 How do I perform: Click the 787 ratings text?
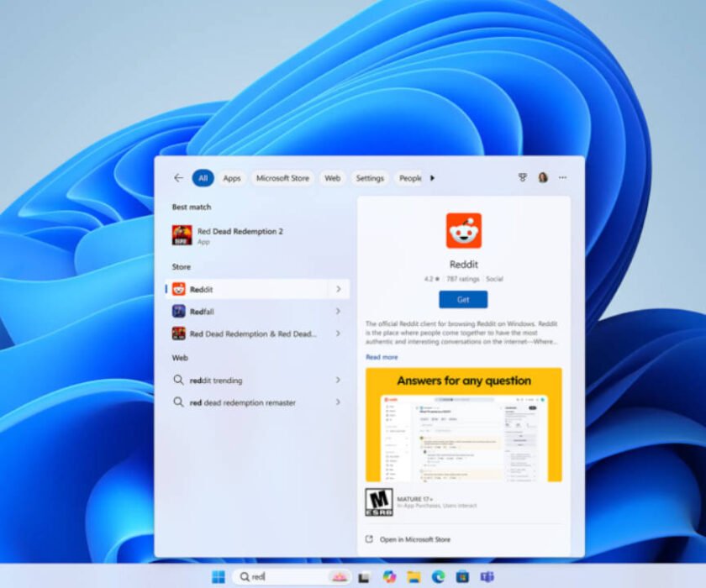(x=463, y=279)
